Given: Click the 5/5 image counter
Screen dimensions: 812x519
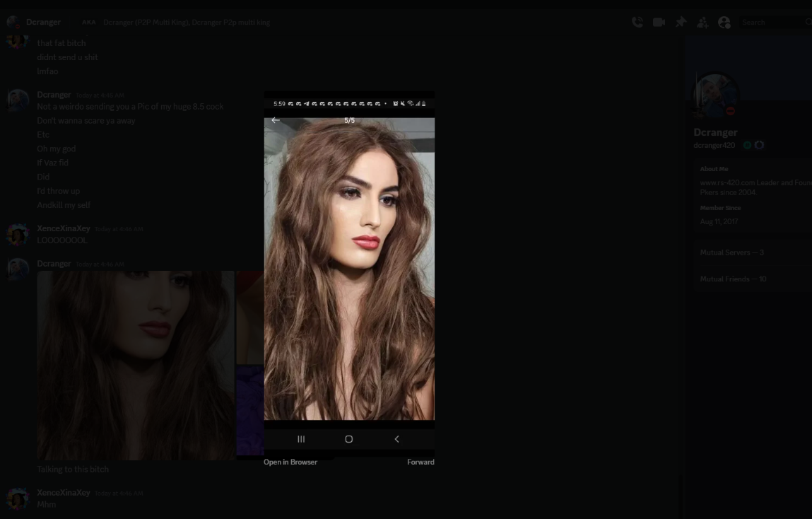Looking at the screenshot, I should click(350, 121).
